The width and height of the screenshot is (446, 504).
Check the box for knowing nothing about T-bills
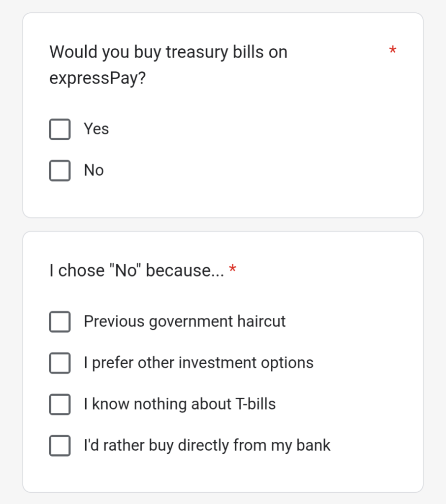tap(60, 405)
